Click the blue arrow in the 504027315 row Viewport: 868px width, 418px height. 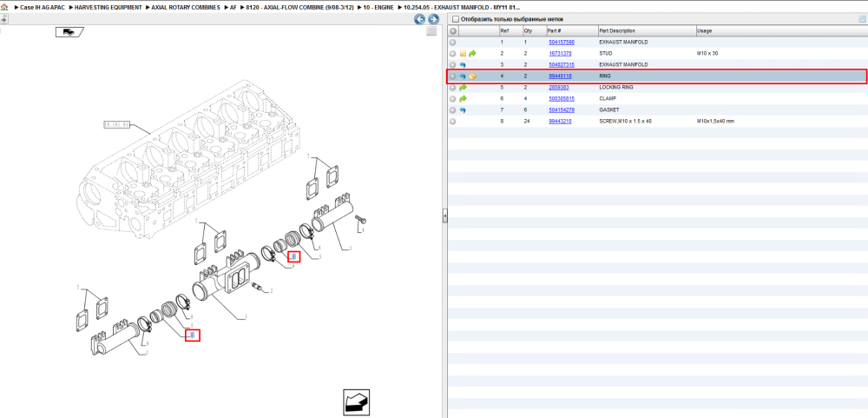tap(463, 65)
